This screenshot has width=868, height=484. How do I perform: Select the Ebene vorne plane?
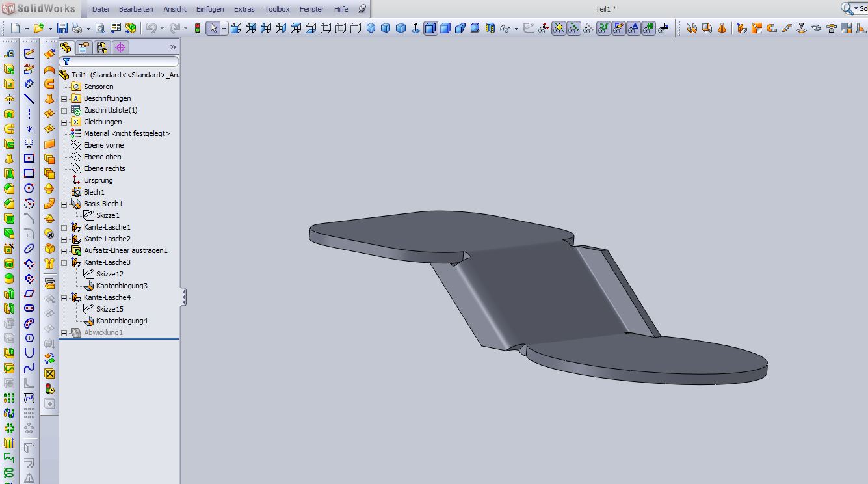coord(103,145)
